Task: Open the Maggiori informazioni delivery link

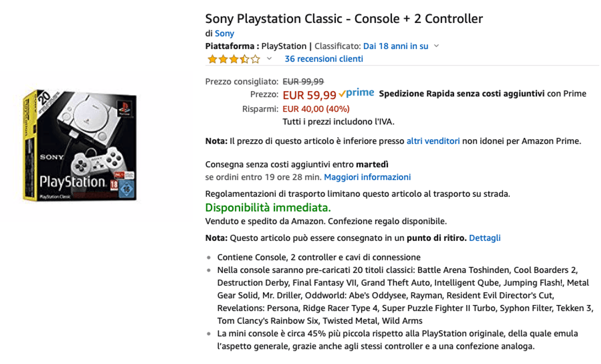Action: click(x=367, y=177)
